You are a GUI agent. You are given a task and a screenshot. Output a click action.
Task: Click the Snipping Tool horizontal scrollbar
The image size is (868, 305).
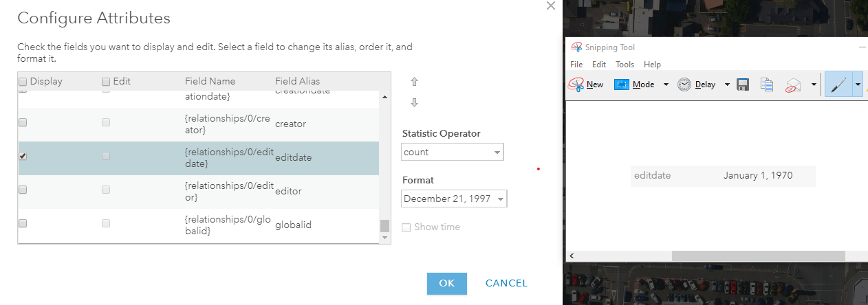(758, 256)
